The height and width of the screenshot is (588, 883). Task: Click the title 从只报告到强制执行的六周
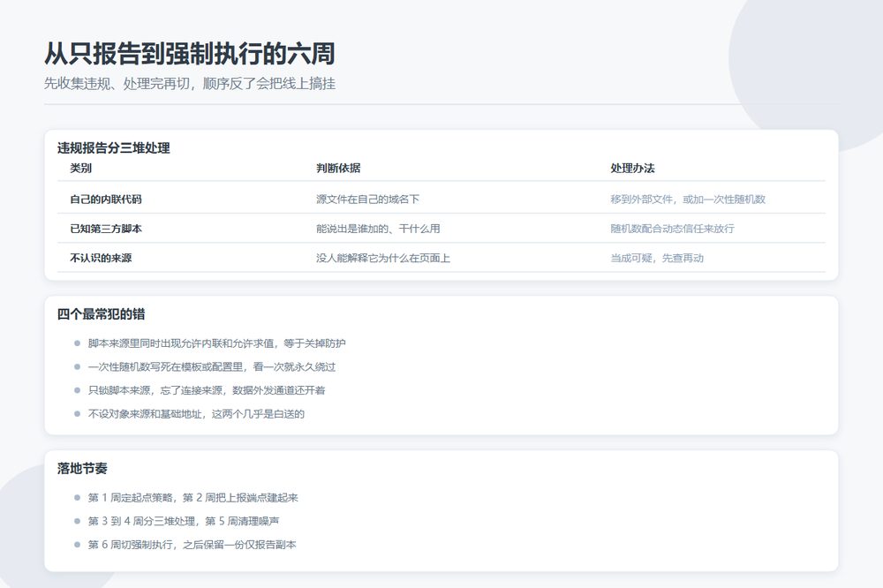(x=189, y=54)
